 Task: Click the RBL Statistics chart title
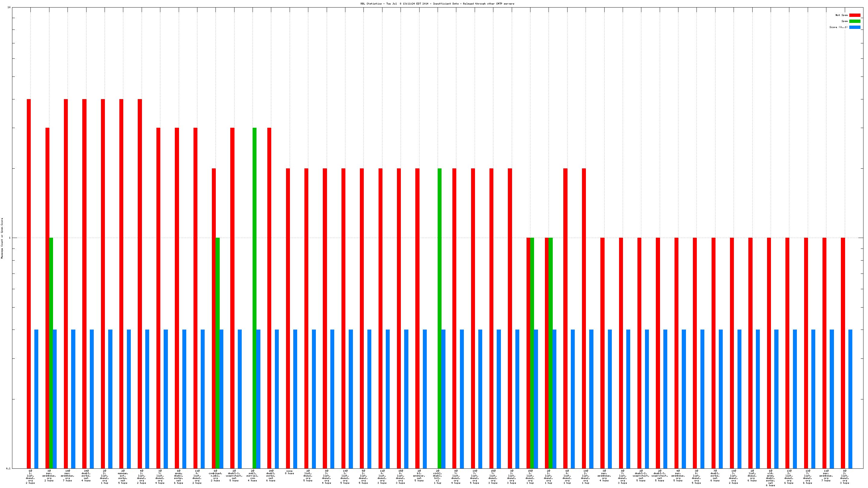click(x=437, y=4)
